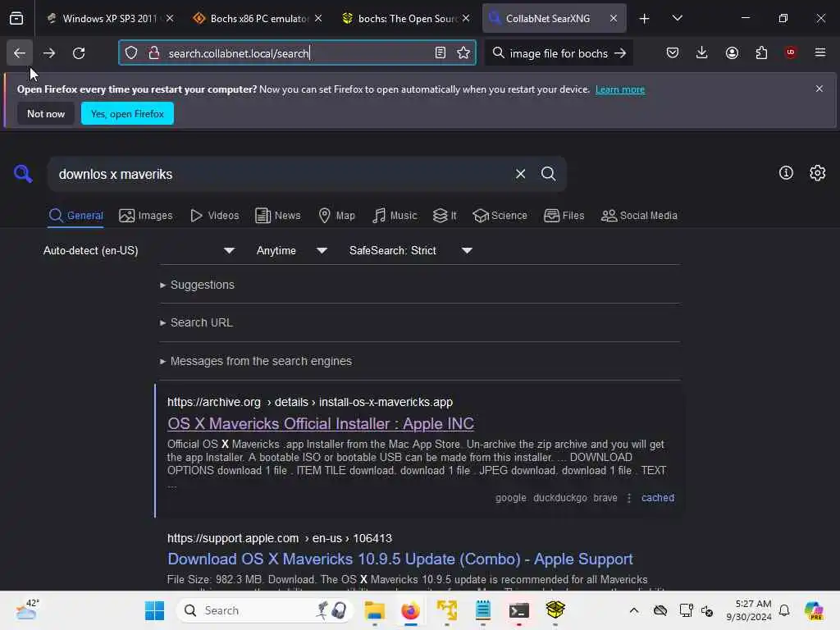This screenshot has height=630, width=840.
Task: Open Download OS X Mavericks 10.9.5 Update link
Action: coord(400,559)
